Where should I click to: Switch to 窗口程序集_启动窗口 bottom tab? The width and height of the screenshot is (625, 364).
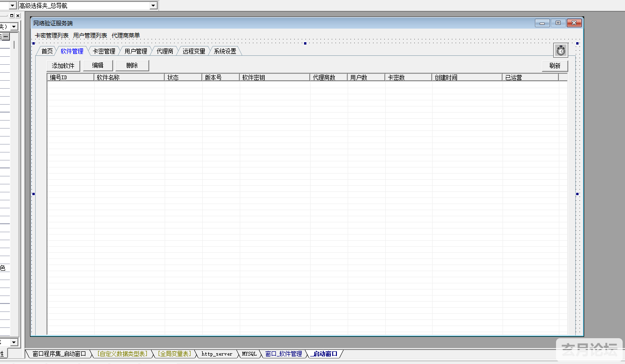(x=59, y=354)
